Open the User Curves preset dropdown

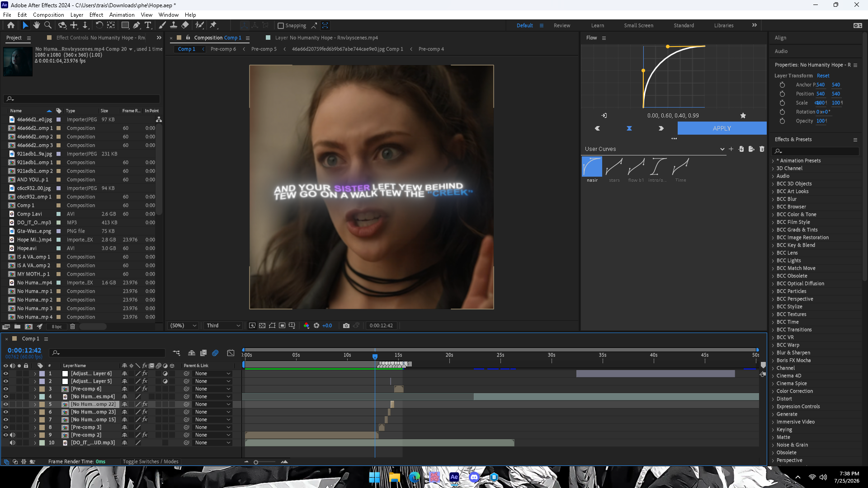654,149
